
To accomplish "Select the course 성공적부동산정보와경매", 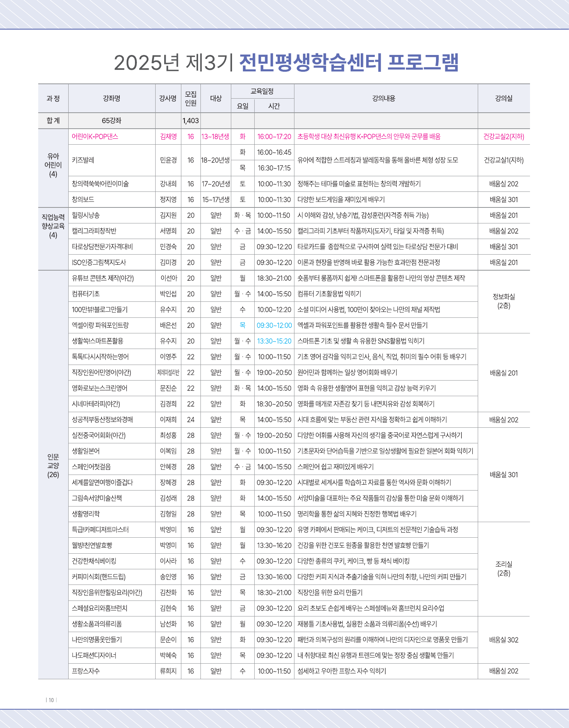I will click(x=102, y=420).
